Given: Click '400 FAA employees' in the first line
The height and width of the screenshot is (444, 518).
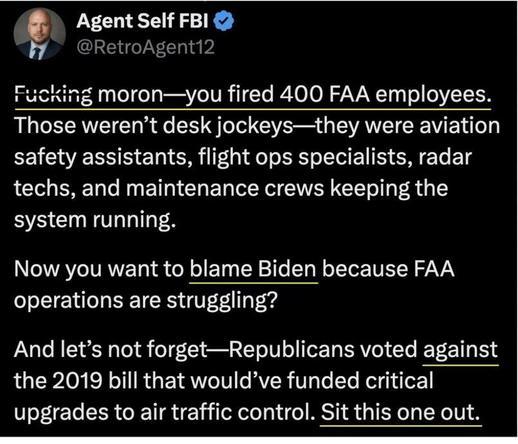Looking at the screenshot, I should [x=385, y=95].
